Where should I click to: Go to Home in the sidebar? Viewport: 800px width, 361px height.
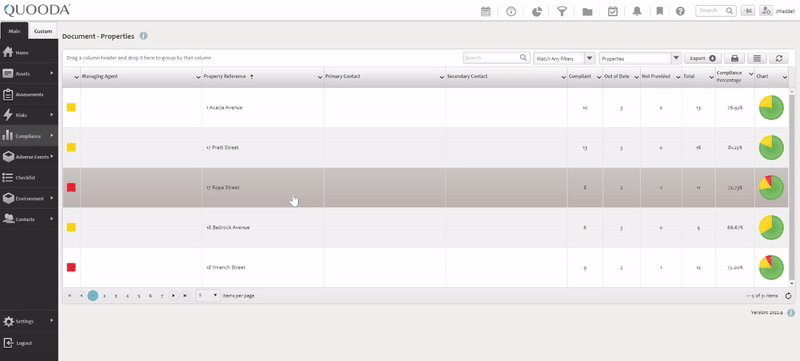[x=29, y=53]
